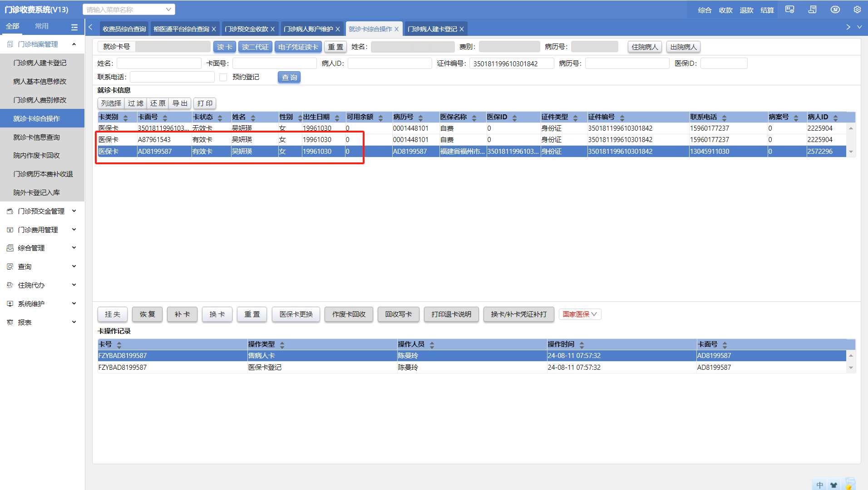
Task: Sort by the 卡状态 column sort icon
Action: [220, 118]
